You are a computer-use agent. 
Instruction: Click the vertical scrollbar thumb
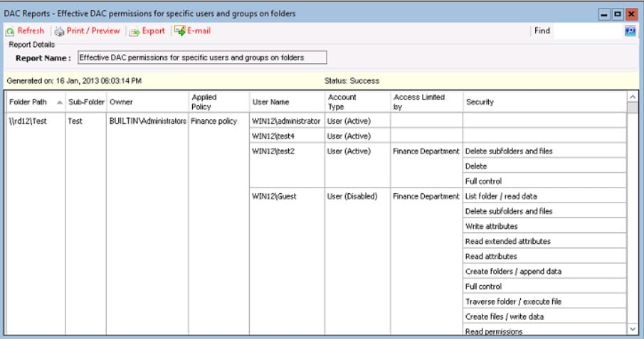(633, 107)
